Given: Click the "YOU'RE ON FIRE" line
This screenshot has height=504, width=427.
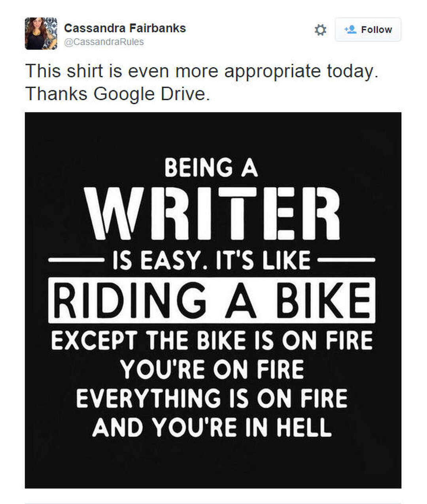Looking at the screenshot, I should point(212,369).
